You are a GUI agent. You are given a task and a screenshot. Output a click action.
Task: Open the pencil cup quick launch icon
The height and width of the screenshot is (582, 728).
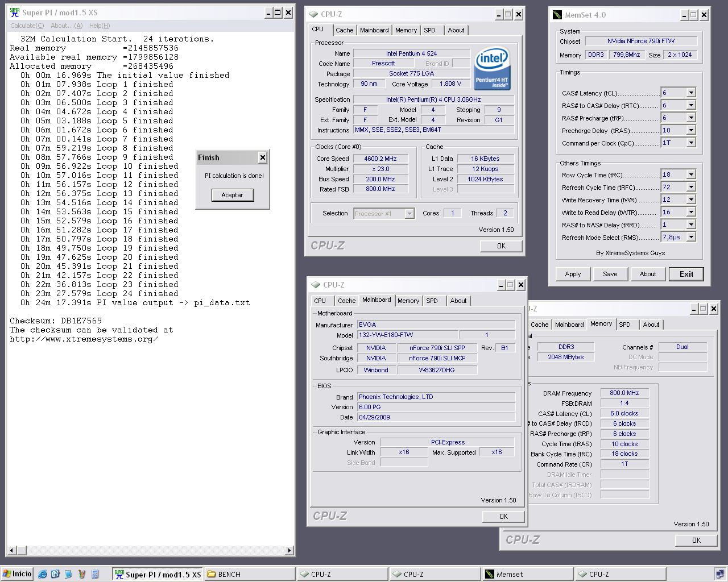[x=82, y=574]
